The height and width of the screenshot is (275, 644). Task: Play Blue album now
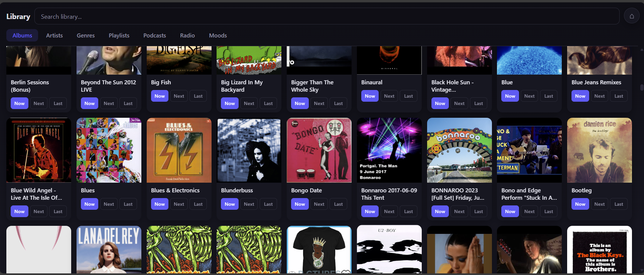point(510,96)
